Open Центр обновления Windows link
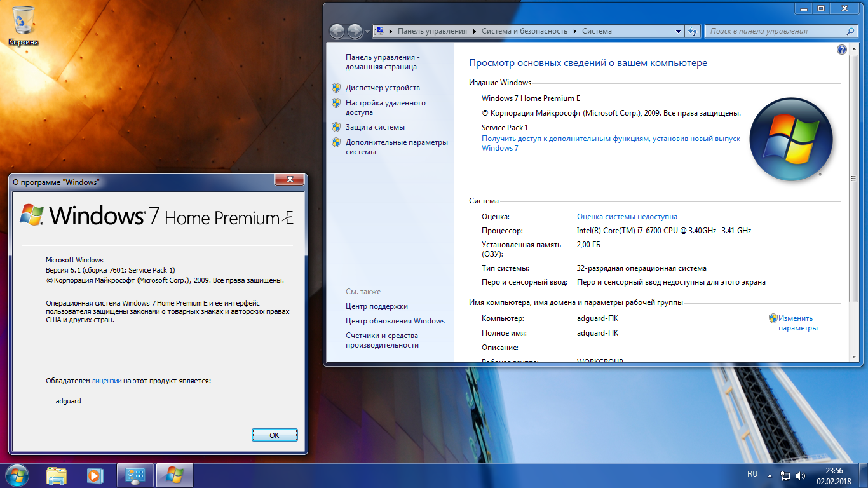Image resolution: width=868 pixels, height=488 pixels. click(395, 321)
